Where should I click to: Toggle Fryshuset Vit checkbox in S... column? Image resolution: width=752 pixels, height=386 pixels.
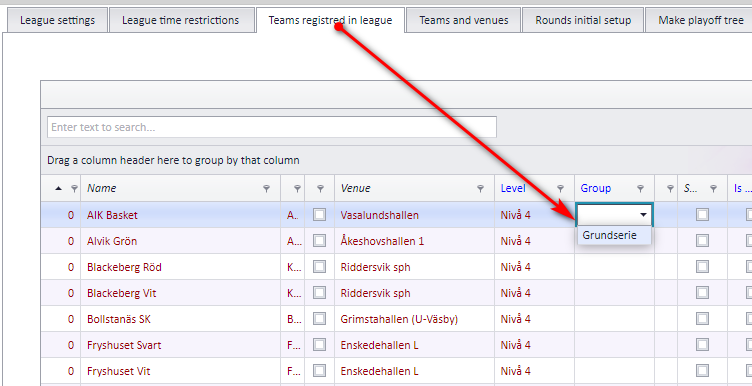click(703, 370)
